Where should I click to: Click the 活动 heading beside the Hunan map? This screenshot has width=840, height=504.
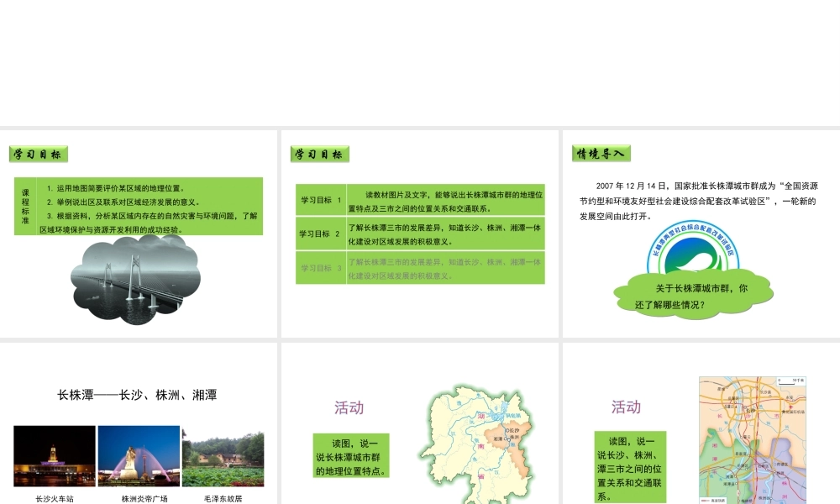349,407
